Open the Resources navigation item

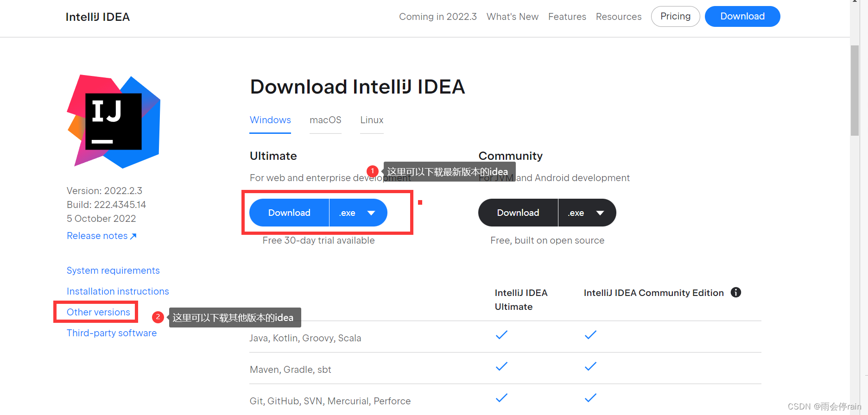pos(619,17)
